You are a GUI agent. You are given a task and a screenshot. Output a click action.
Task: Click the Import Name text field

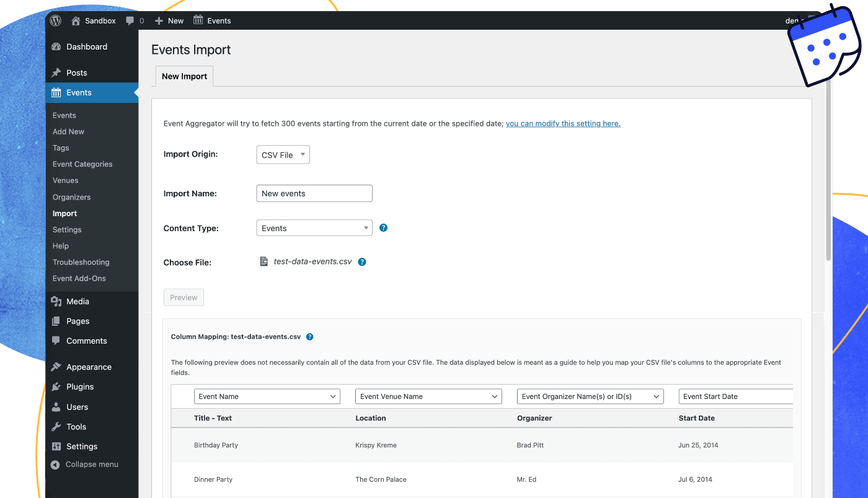point(314,193)
